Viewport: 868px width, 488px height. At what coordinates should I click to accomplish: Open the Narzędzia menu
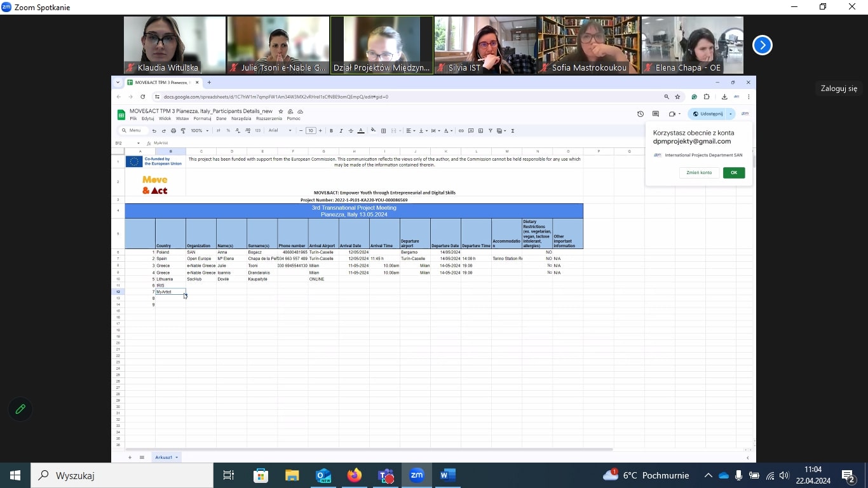(x=241, y=119)
